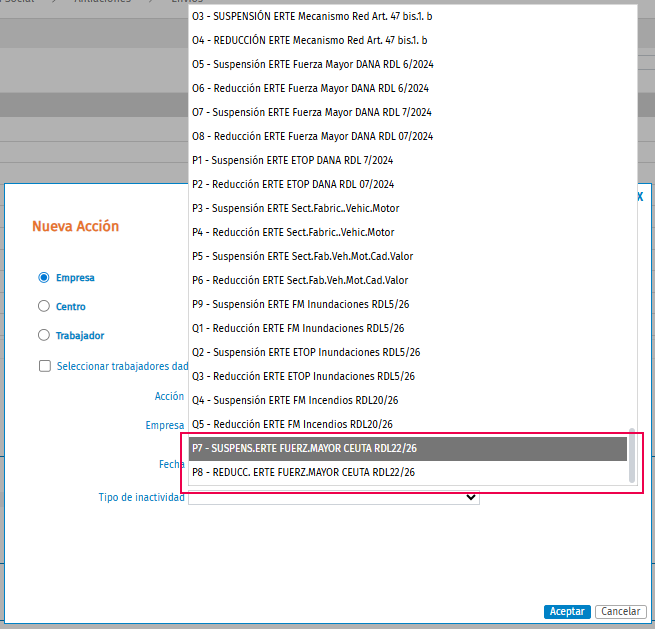Click the Aceptar button
This screenshot has width=655, height=629.
(x=567, y=611)
